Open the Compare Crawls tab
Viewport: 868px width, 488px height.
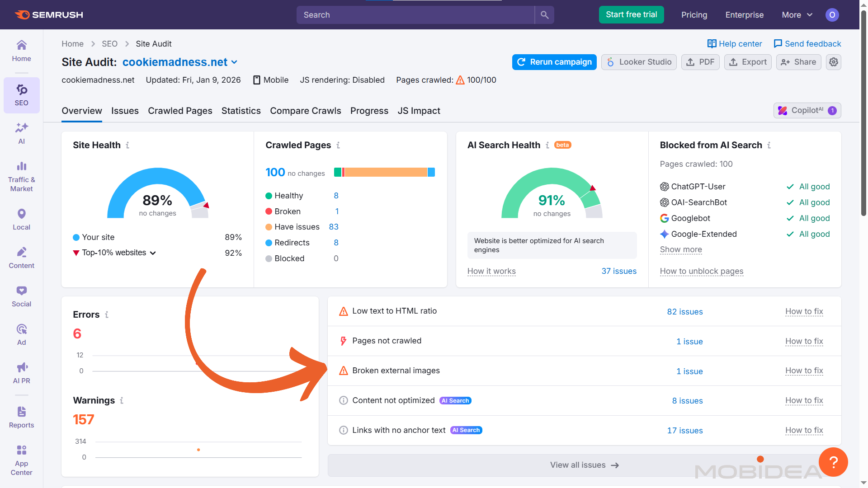pos(305,111)
